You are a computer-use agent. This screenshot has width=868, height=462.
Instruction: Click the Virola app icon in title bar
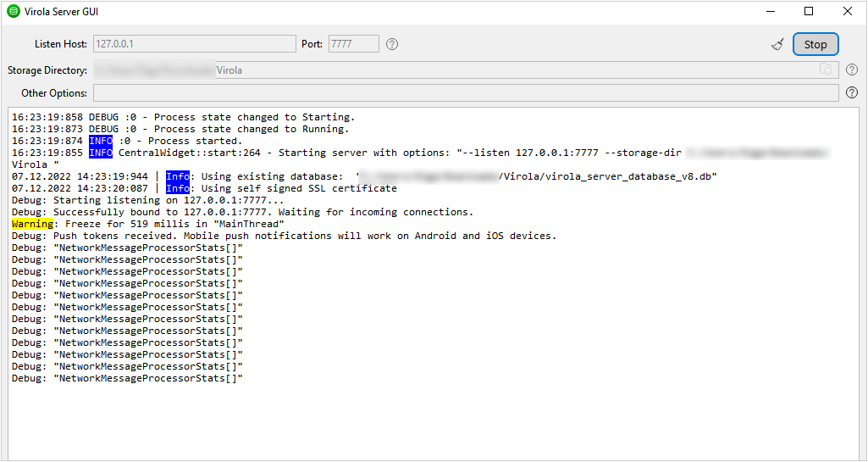(14, 11)
